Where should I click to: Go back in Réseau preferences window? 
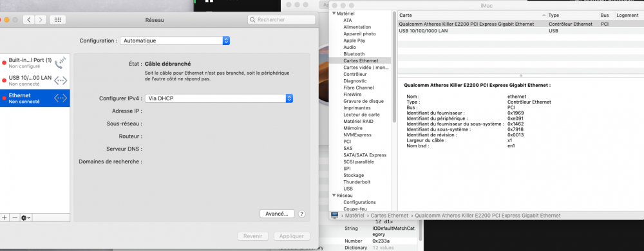coord(29,20)
